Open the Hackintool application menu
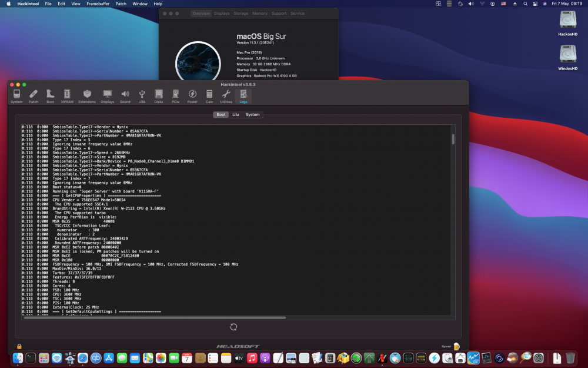 [28, 4]
